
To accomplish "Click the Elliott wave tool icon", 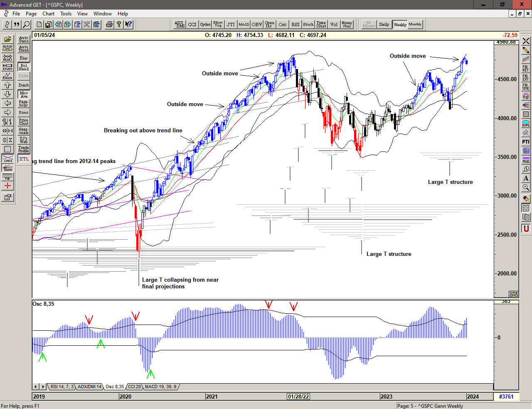I will click(7, 76).
